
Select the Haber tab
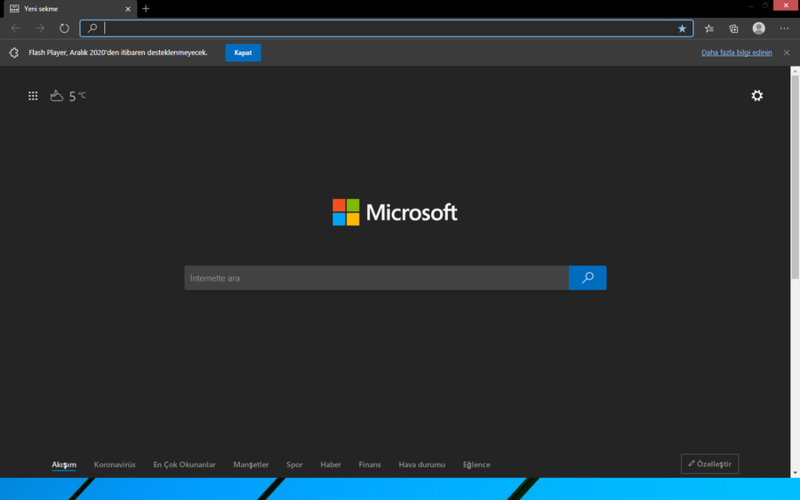[331, 464]
